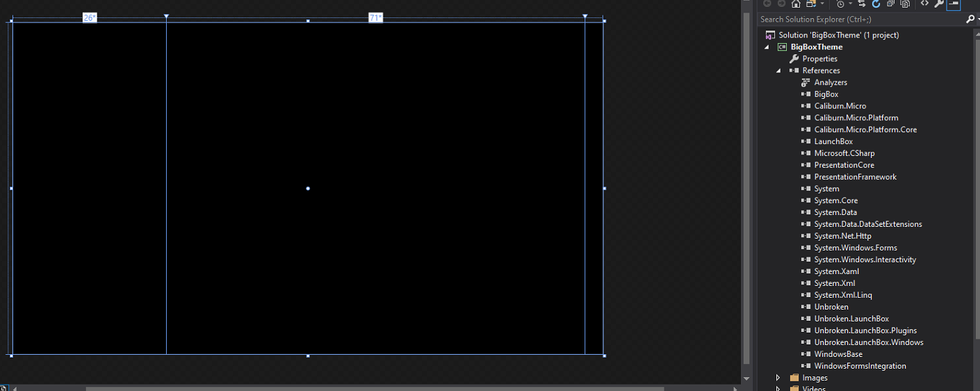Click the scroll-left arrow of designer horizontal scrollbar
The width and height of the screenshot is (980, 391).
pos(15,388)
